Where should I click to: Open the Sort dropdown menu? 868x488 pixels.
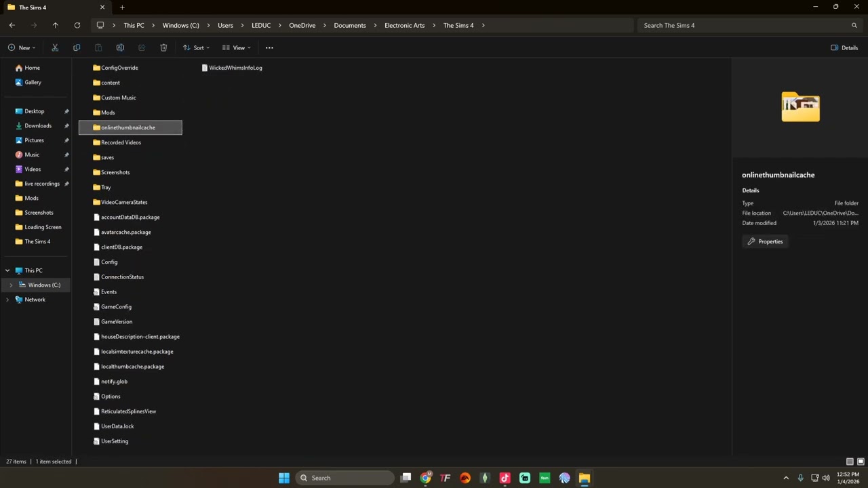pos(196,47)
